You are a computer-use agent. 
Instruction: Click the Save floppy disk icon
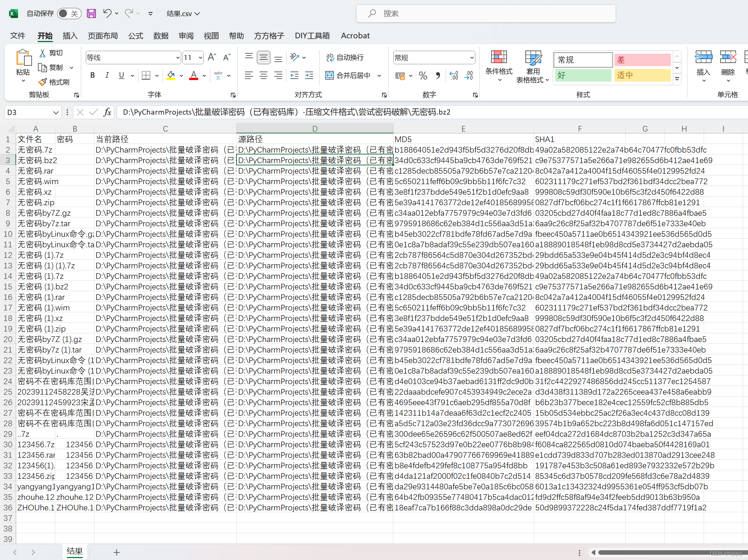91,14
